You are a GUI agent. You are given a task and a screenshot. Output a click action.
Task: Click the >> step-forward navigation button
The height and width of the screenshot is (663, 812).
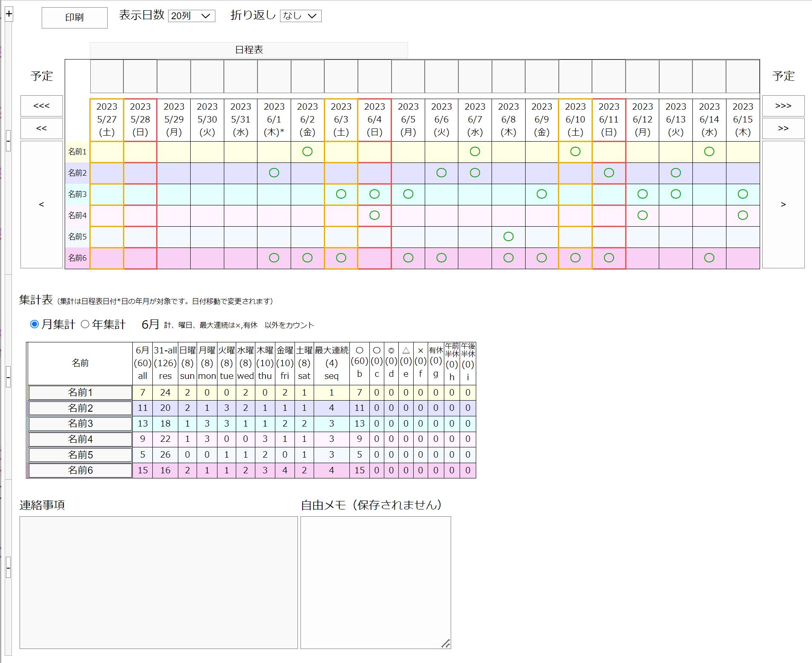point(783,128)
